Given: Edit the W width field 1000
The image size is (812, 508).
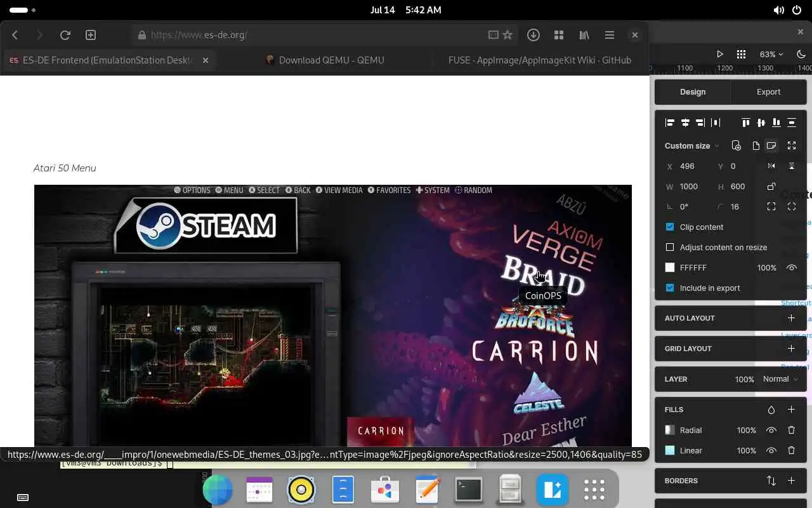Looking at the screenshot, I should pos(689,186).
